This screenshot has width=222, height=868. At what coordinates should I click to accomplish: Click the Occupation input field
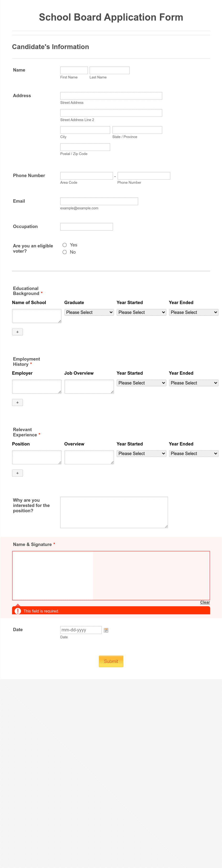86,226
